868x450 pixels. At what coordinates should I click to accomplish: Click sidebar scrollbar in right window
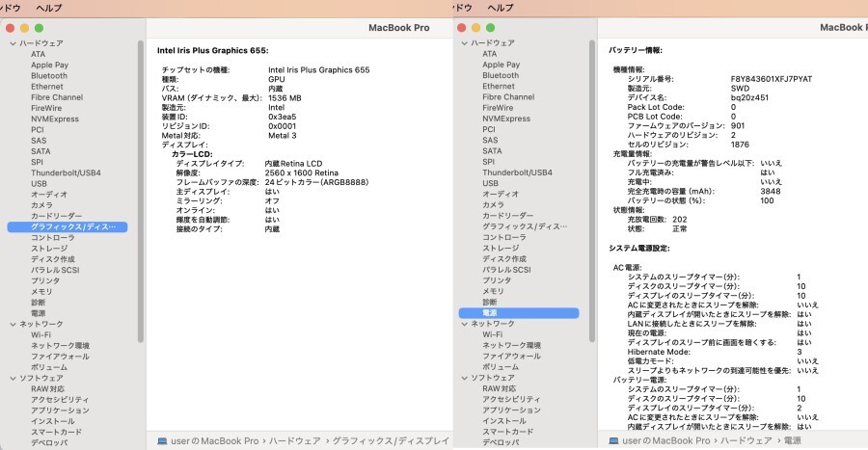(592, 191)
